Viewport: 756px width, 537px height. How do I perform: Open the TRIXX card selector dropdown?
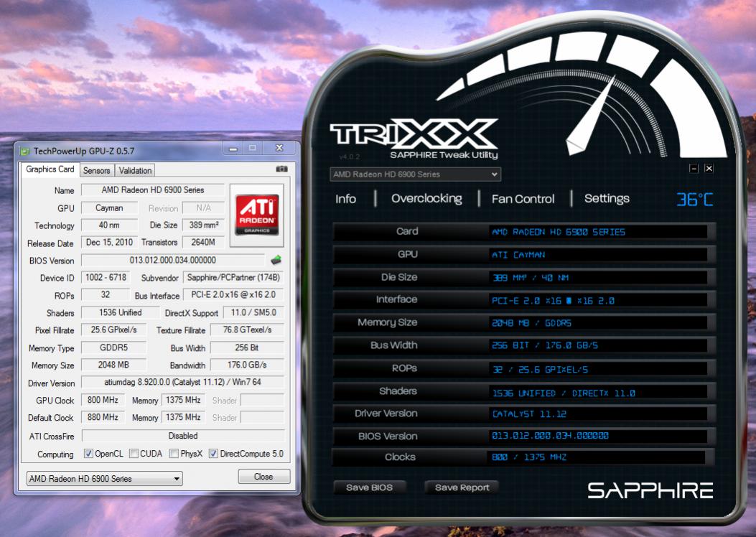(x=415, y=174)
